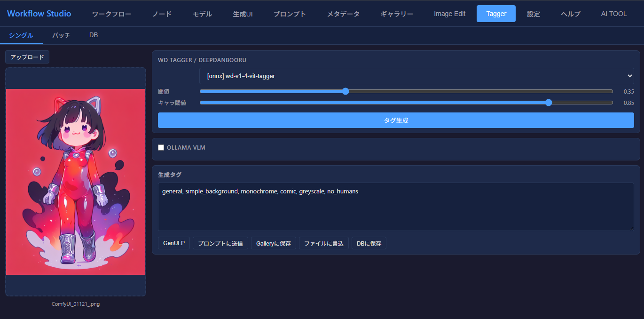The width and height of the screenshot is (644, 319).
Task: Open the AI TOOL tab
Action: 614,14
